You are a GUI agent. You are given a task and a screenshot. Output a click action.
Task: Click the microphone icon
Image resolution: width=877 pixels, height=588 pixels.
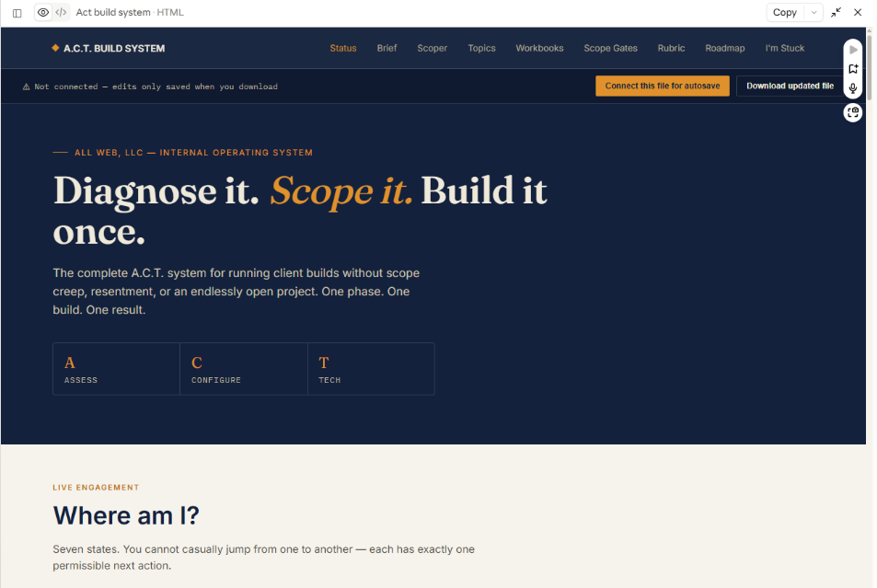pyautogui.click(x=853, y=88)
